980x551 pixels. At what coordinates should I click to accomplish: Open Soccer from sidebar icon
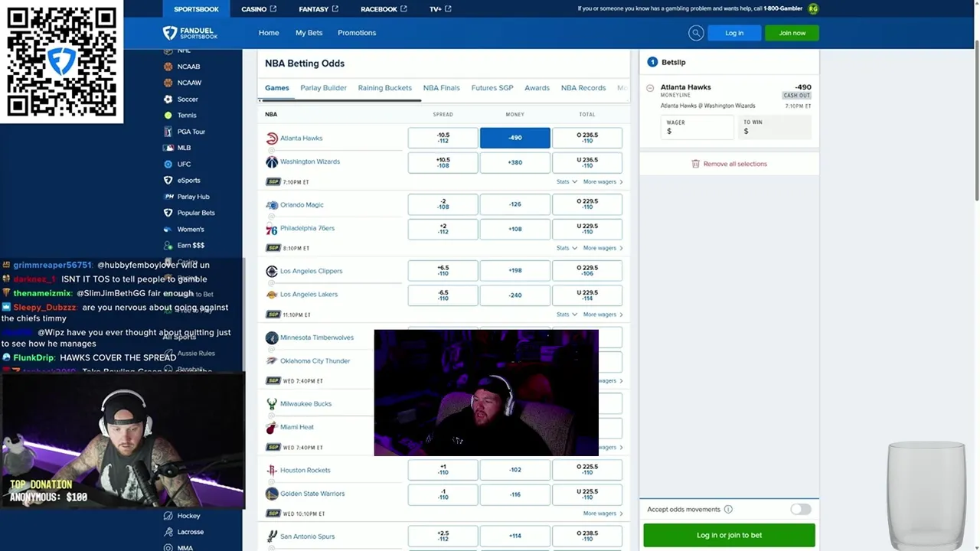coord(168,99)
